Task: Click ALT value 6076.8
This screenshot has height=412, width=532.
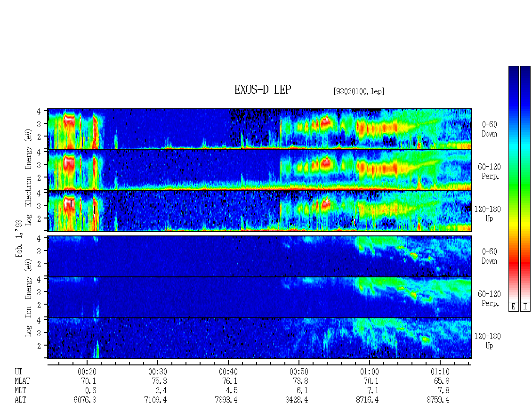Action: click(85, 400)
